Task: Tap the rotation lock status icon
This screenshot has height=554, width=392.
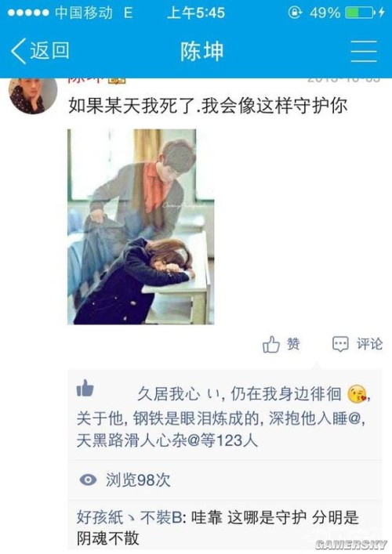Action: tap(295, 13)
